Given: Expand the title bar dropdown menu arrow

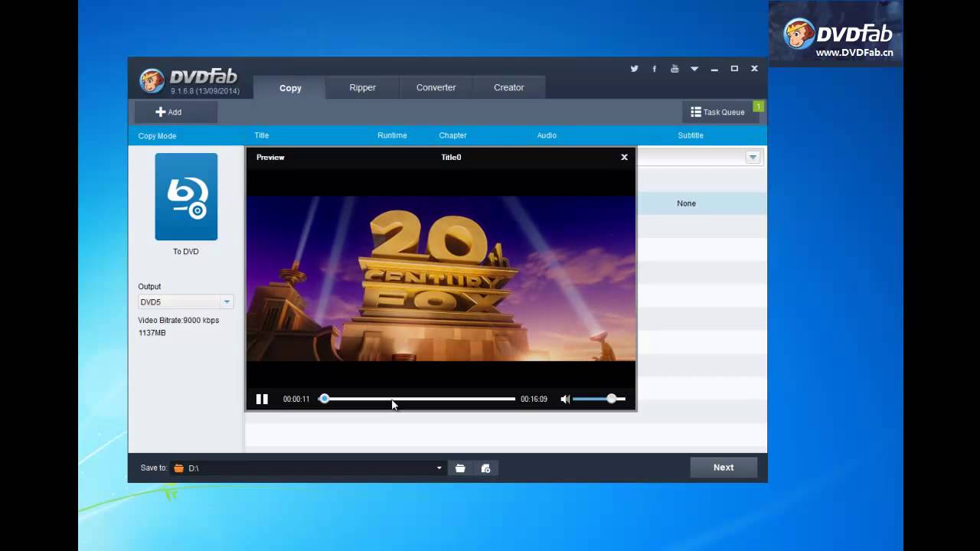Looking at the screenshot, I should pyautogui.click(x=694, y=69).
